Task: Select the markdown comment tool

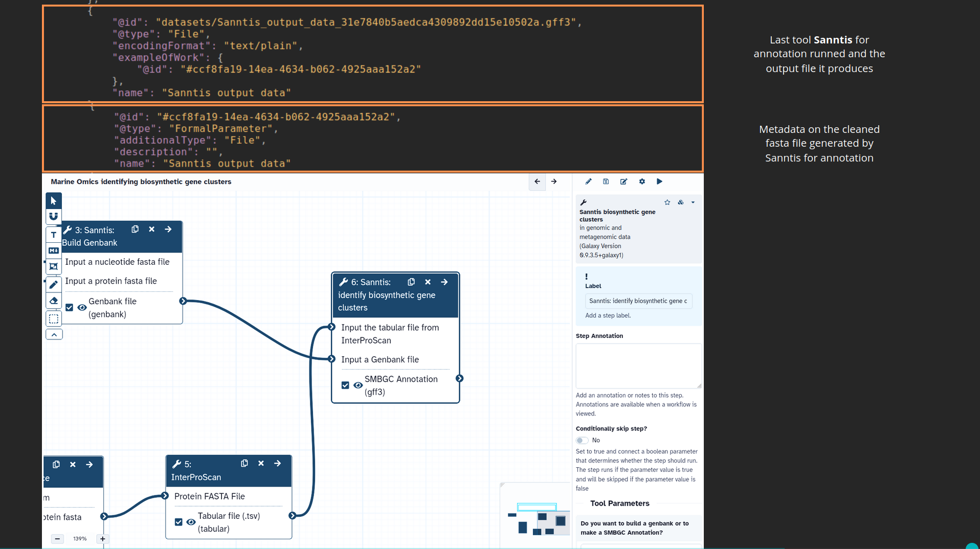Action: [x=54, y=250]
